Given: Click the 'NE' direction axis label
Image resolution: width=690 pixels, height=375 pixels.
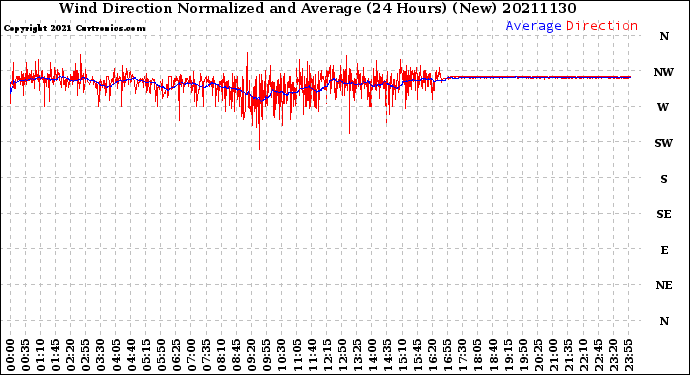Looking at the screenshot, I should pos(664,286).
